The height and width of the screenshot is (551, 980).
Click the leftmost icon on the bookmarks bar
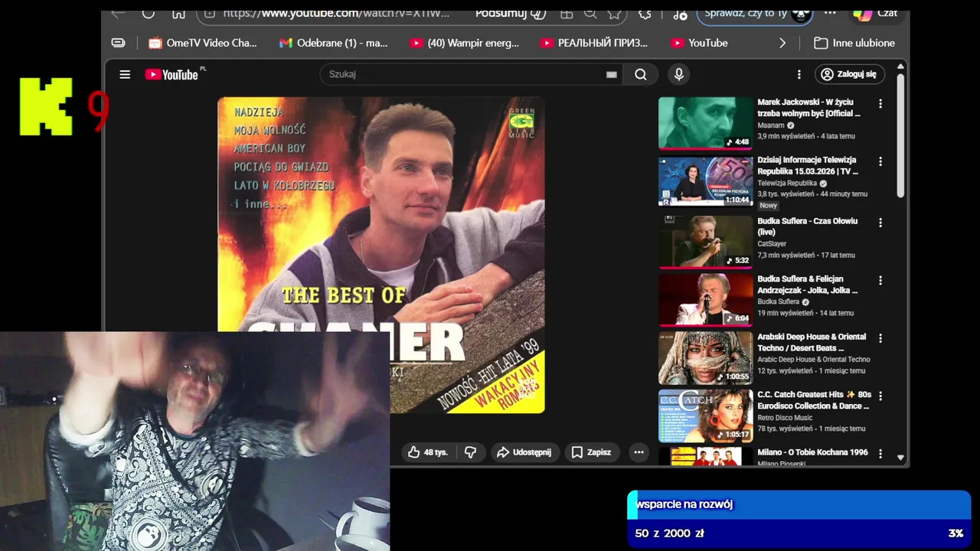[118, 43]
